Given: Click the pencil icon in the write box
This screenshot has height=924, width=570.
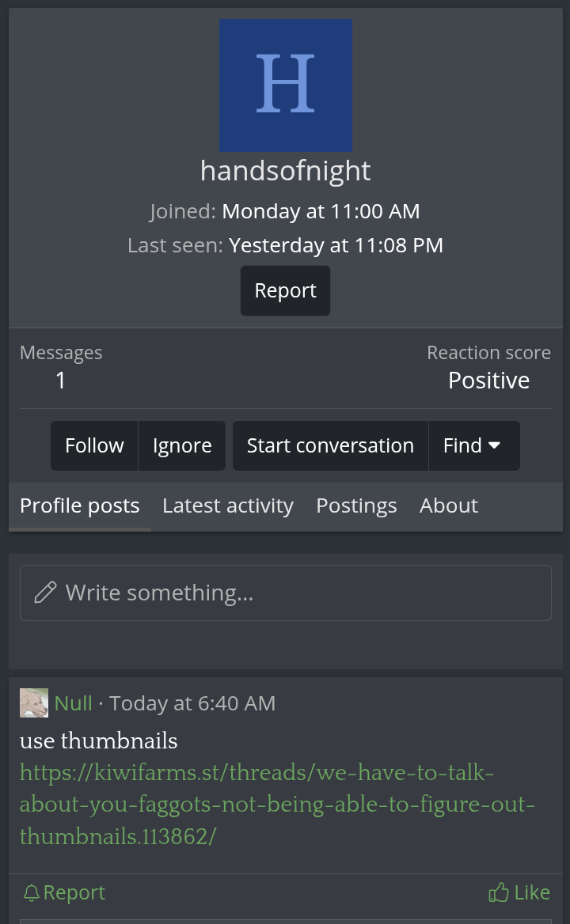Looking at the screenshot, I should click(x=46, y=593).
